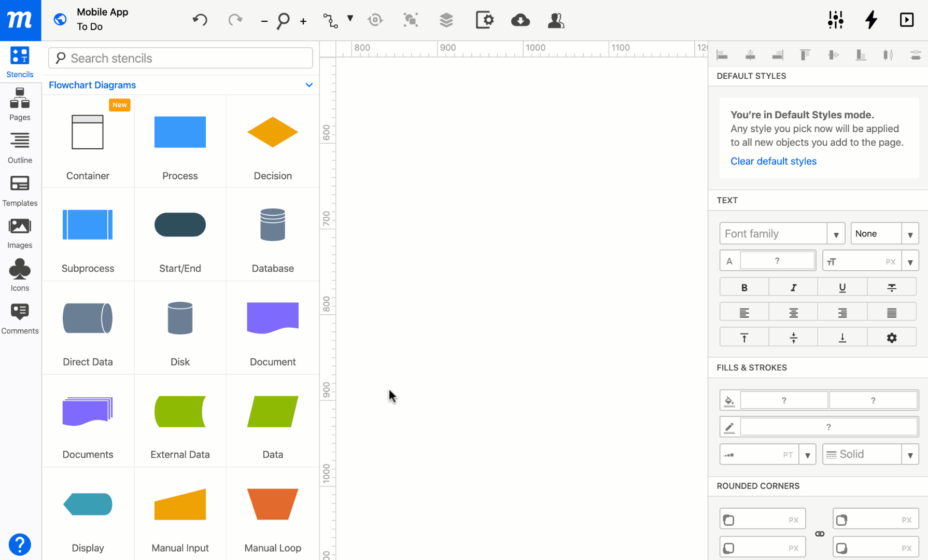This screenshot has width=928, height=560.
Task: Click the Undo icon
Action: 200,20
